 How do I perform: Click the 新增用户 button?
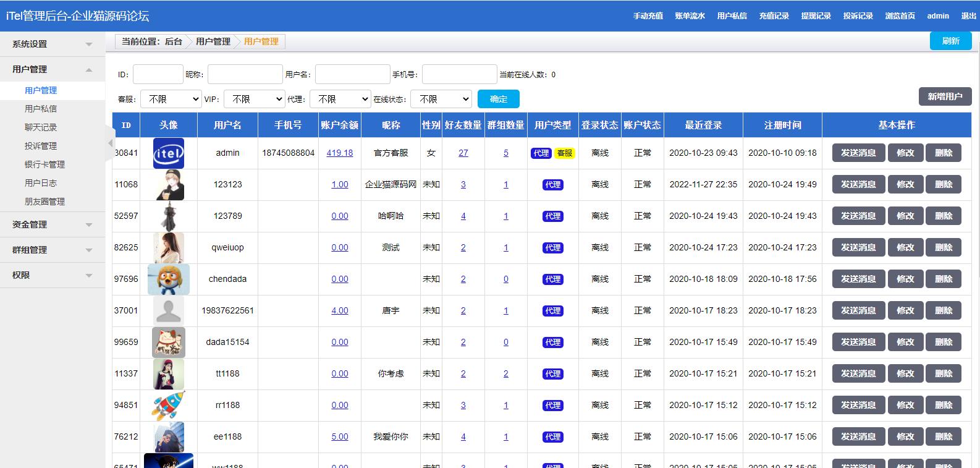click(945, 96)
